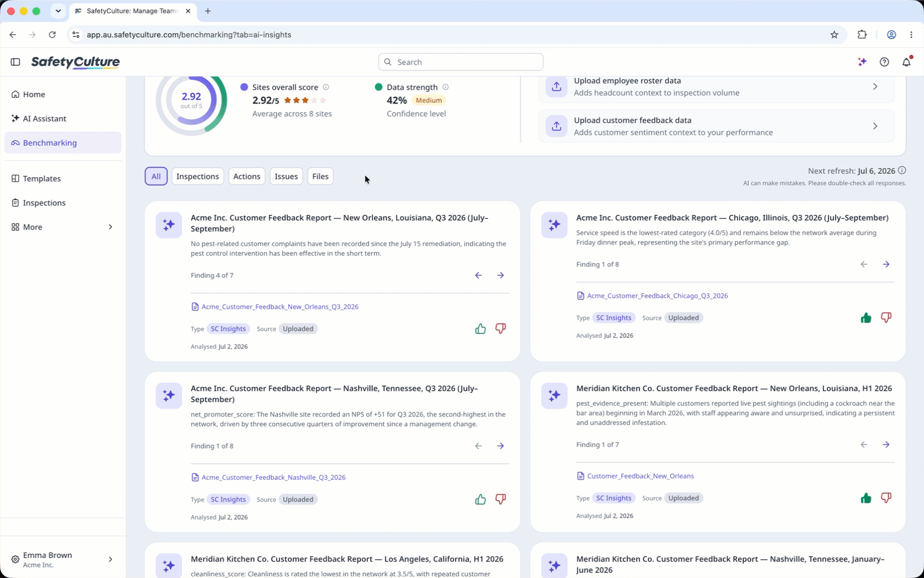Expand Emma Brown account menu

(x=63, y=559)
